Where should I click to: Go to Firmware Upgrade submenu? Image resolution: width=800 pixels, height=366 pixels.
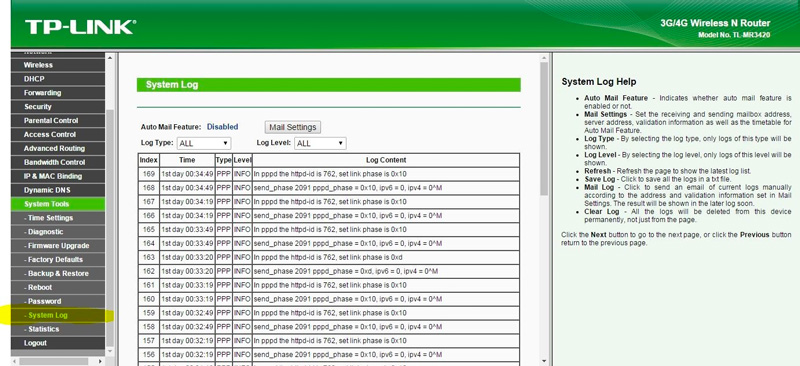coord(58,246)
